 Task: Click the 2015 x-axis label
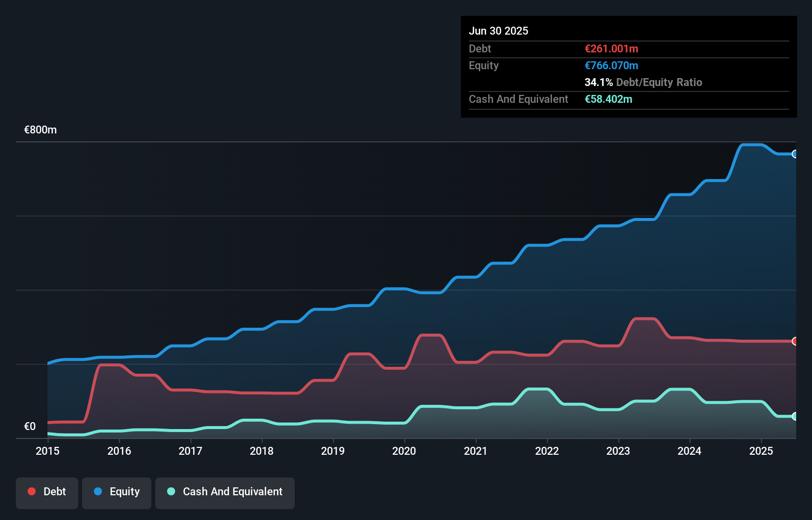coord(47,451)
